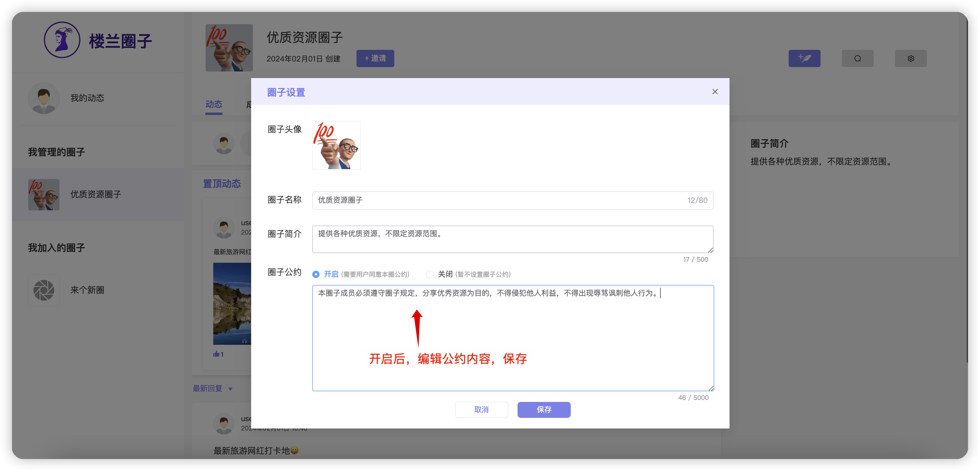Screen dimensions: 980x471
Task: Click the 置顶动态 heading
Action: (x=222, y=184)
